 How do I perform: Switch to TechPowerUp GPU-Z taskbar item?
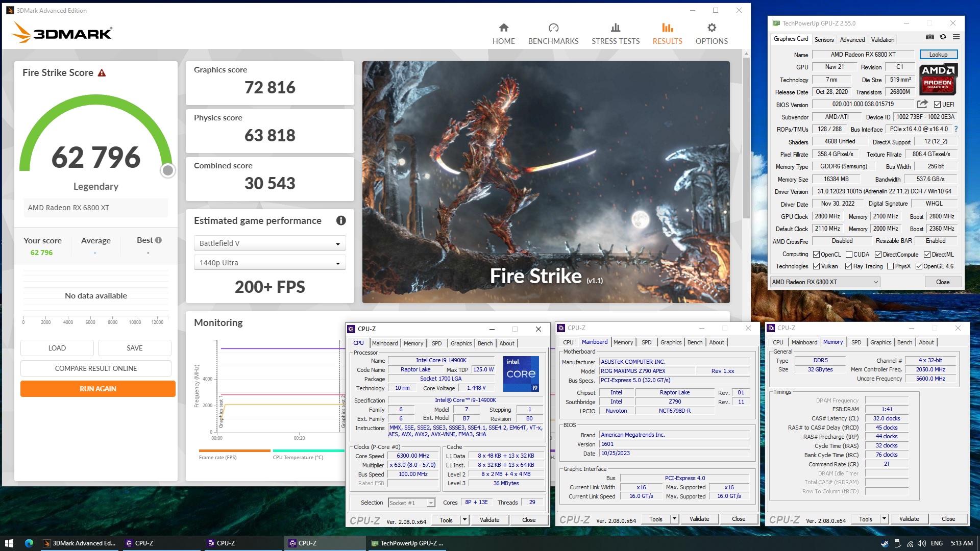click(x=407, y=543)
